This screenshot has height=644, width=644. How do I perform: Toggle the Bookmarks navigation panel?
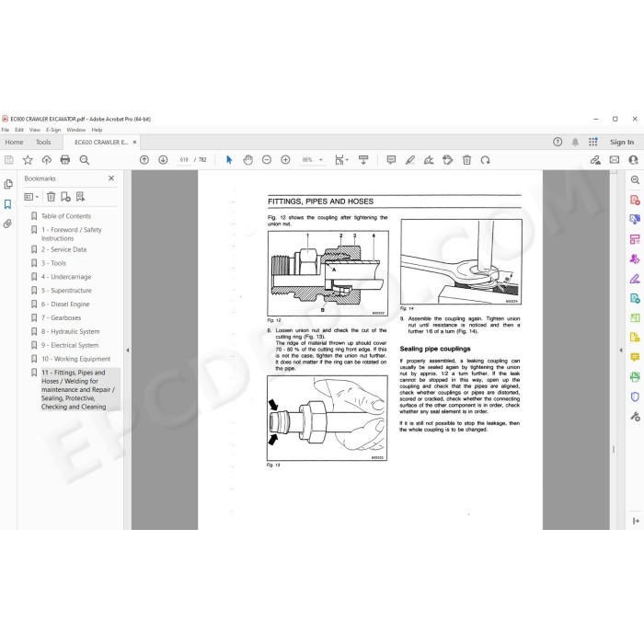point(8,204)
